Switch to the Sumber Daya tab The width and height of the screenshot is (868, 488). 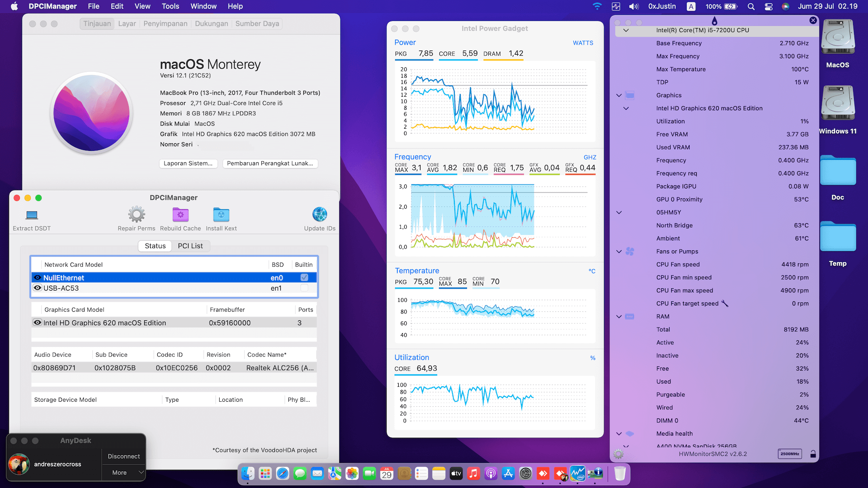257,23
